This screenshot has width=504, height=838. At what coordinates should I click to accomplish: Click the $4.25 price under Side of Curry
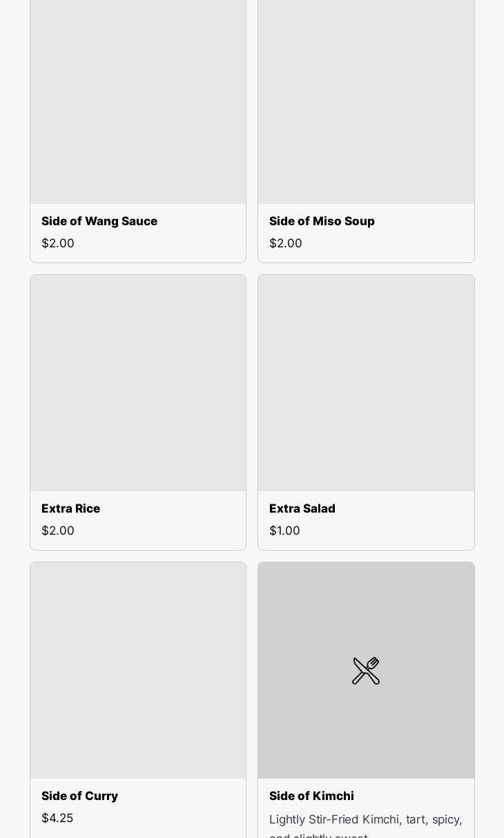pos(57,818)
